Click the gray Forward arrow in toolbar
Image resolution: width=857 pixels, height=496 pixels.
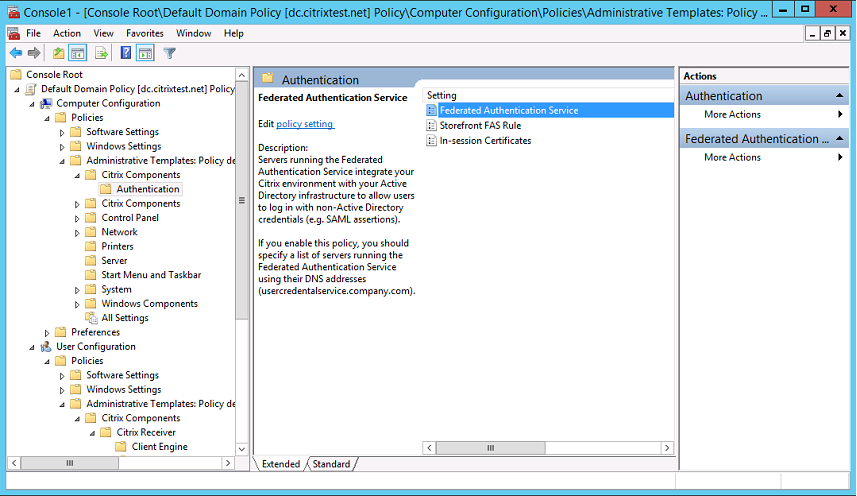pyautogui.click(x=34, y=53)
